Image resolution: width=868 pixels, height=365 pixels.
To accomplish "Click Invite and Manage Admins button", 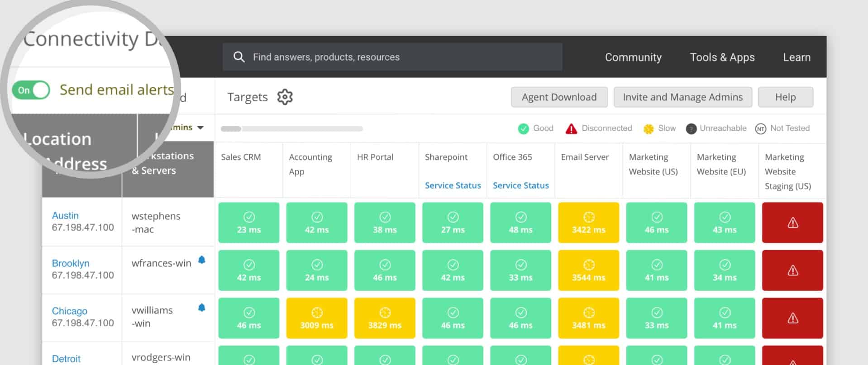I will [x=683, y=97].
